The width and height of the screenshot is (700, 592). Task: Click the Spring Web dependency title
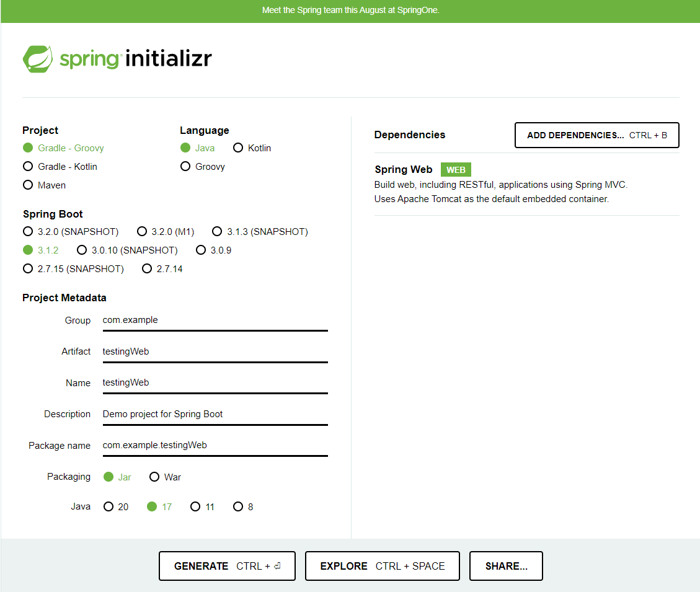[x=404, y=170]
